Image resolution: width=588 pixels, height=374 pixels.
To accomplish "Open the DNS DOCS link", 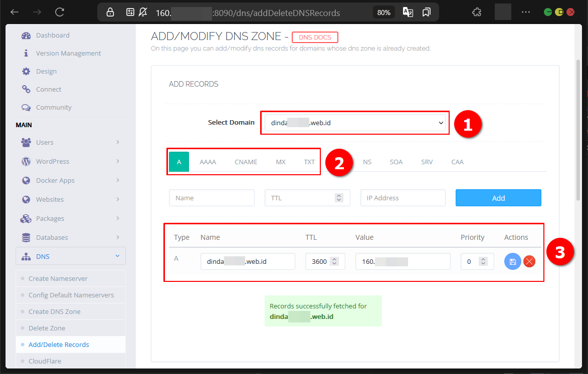I will coord(315,38).
